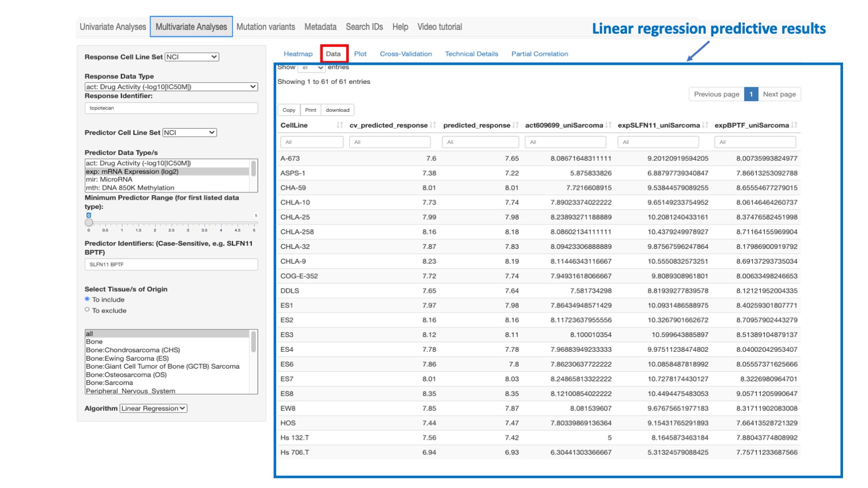
Task: Open the Algorithm dropdown
Action: coord(152,408)
